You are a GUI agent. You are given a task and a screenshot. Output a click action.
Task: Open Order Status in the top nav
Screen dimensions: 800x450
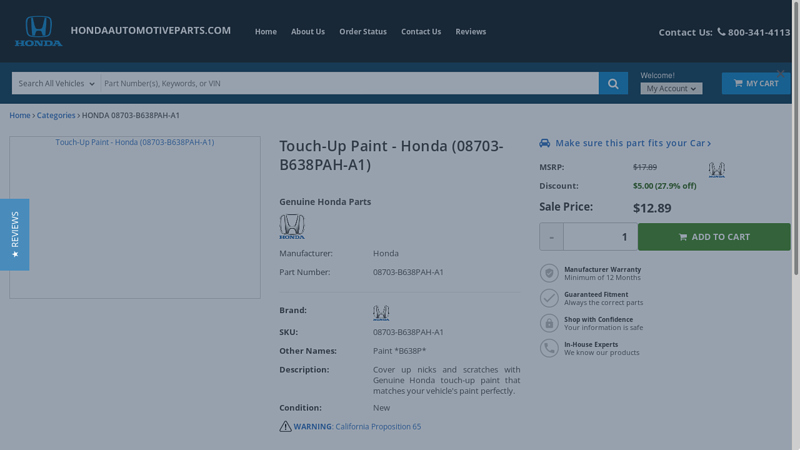[363, 32]
